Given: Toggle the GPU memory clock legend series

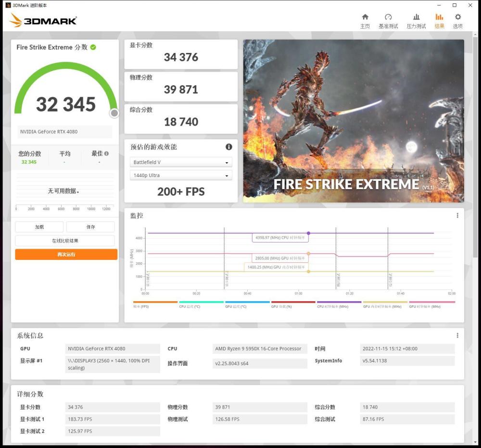Looking at the screenshot, I should tap(385, 305).
